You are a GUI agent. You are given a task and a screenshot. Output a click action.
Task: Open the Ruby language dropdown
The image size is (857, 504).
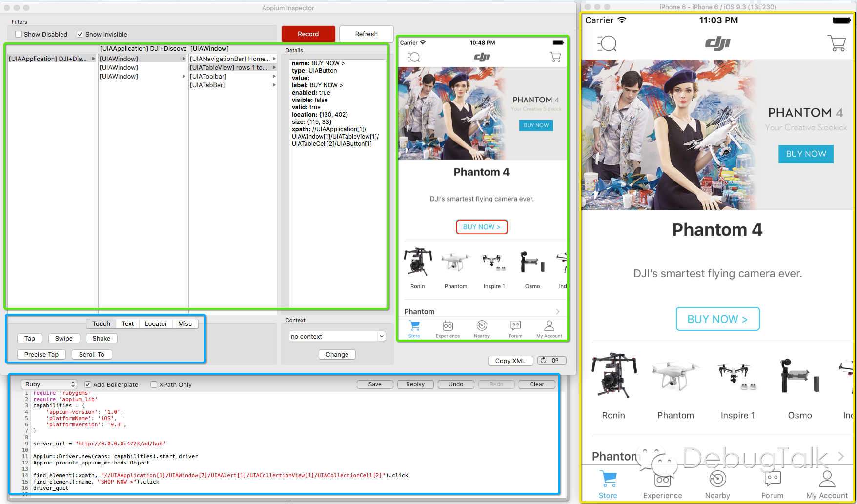49,384
